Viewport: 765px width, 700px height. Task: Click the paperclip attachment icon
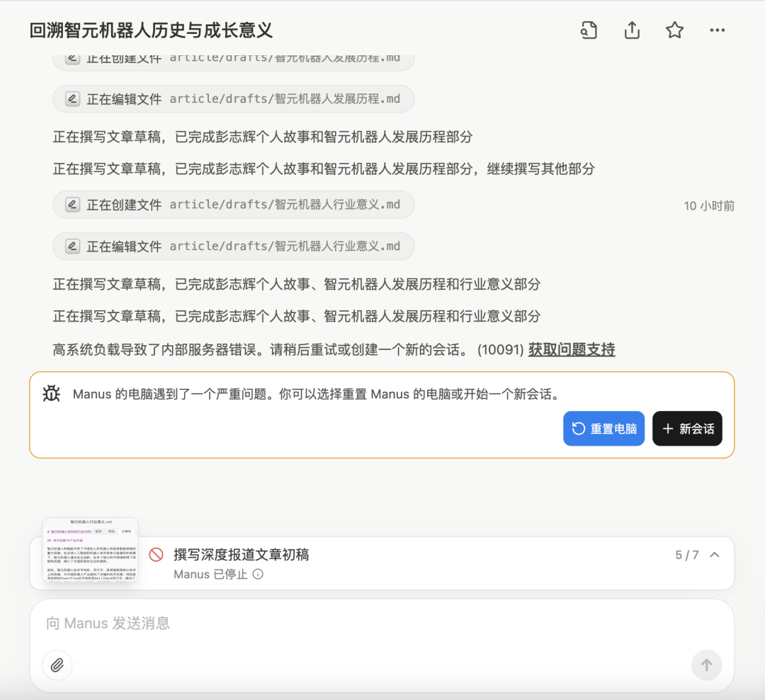pyautogui.click(x=57, y=665)
